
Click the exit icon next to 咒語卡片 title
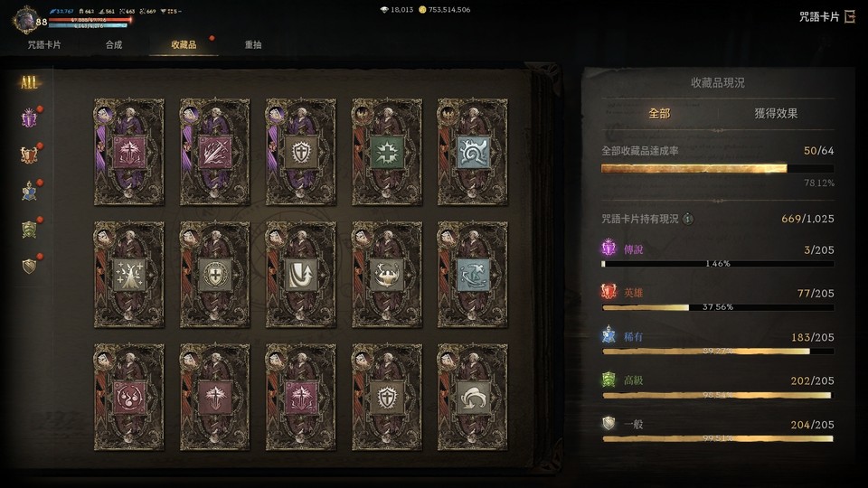850,16
